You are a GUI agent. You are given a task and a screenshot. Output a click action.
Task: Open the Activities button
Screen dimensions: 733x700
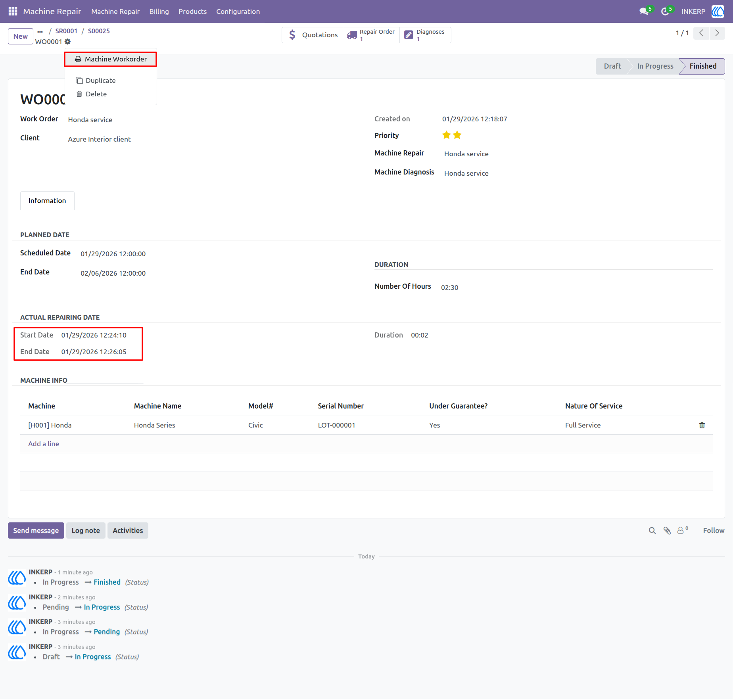(x=128, y=531)
